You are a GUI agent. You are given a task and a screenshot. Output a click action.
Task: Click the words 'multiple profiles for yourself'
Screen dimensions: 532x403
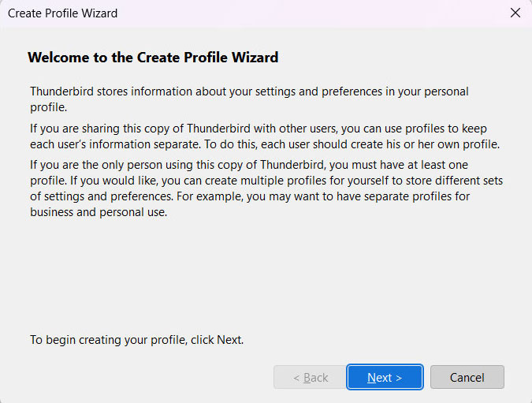(299, 181)
